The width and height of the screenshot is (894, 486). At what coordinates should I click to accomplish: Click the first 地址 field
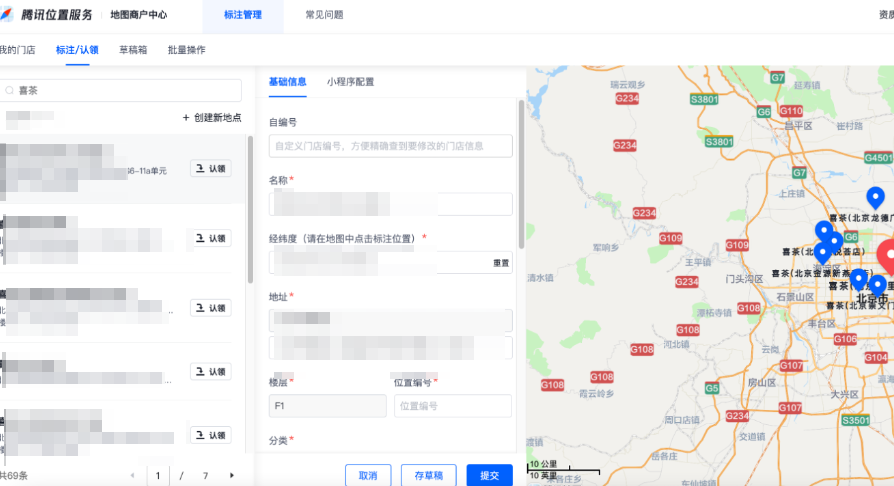tap(391, 320)
